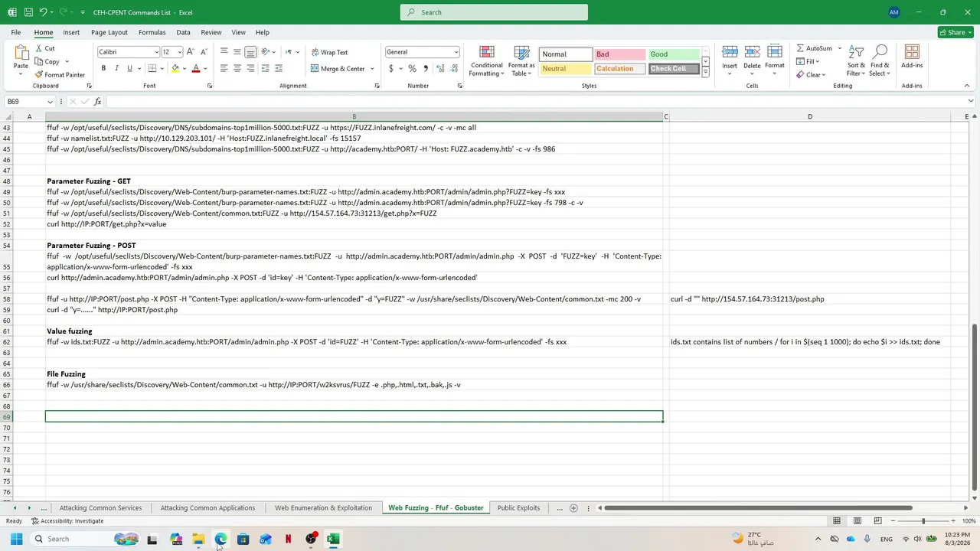Toggle Italic formatting
980x551 pixels.
(x=116, y=68)
